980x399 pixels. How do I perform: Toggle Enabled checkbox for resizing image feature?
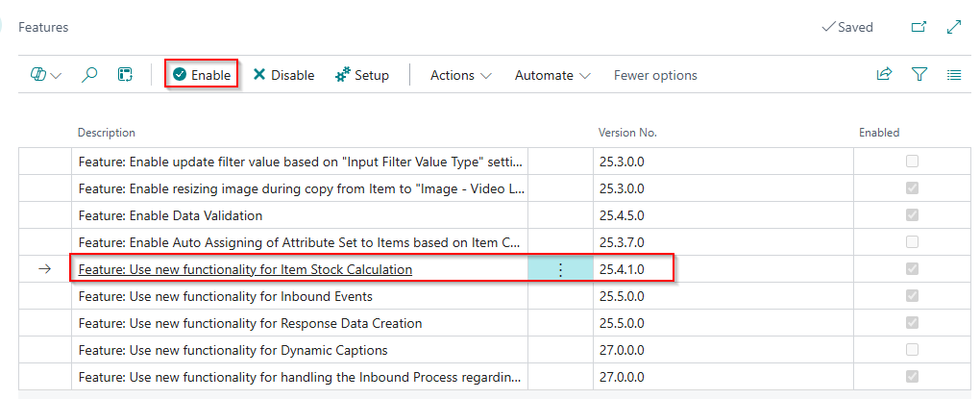tap(913, 188)
